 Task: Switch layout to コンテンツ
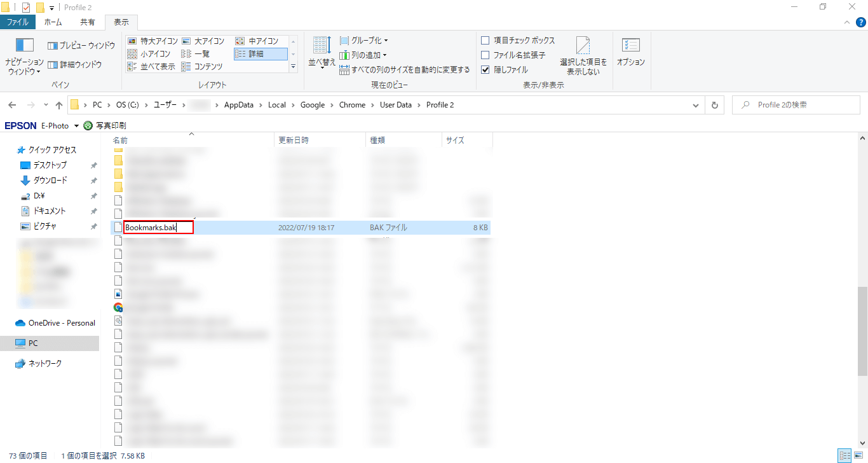click(x=202, y=67)
